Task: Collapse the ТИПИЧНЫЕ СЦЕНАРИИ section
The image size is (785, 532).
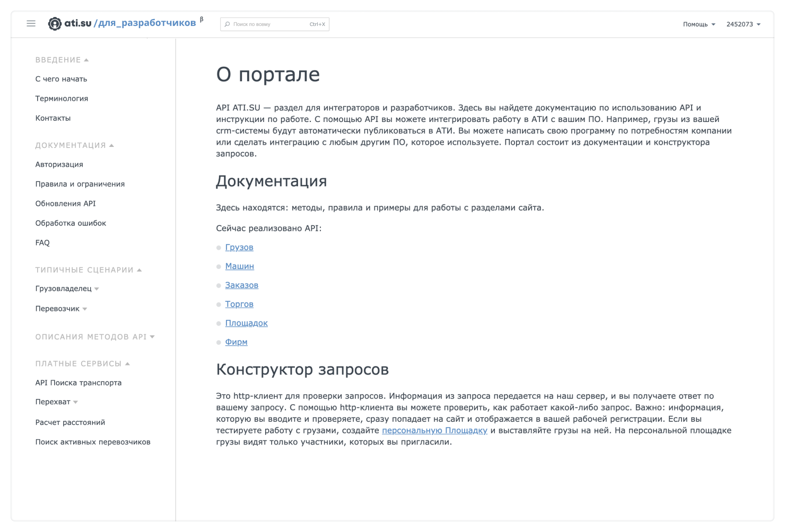Action: (89, 270)
